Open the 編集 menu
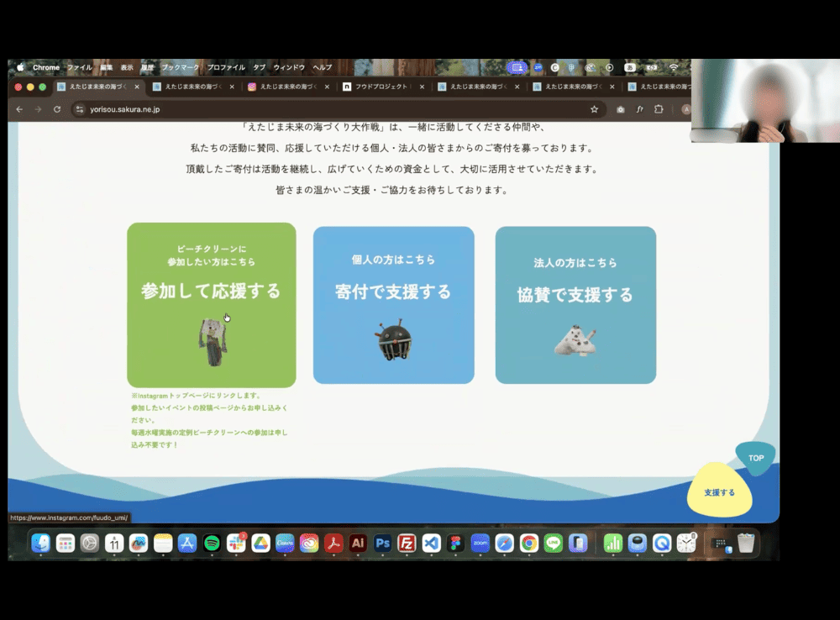This screenshot has height=620, width=840. (x=106, y=67)
